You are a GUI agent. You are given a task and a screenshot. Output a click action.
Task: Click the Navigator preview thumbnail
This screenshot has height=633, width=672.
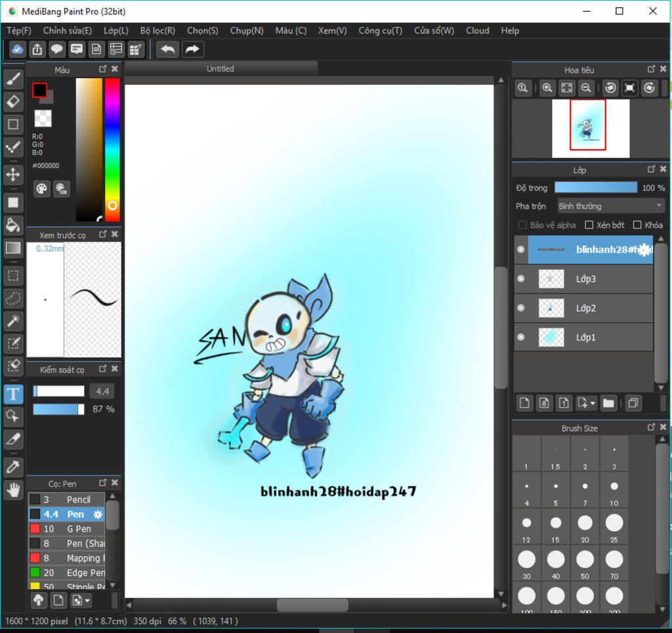point(591,129)
